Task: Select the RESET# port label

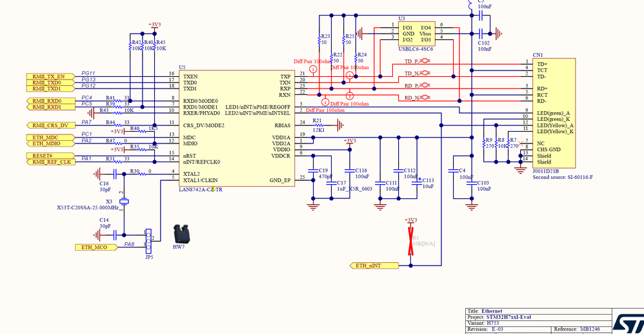Action: pos(50,156)
